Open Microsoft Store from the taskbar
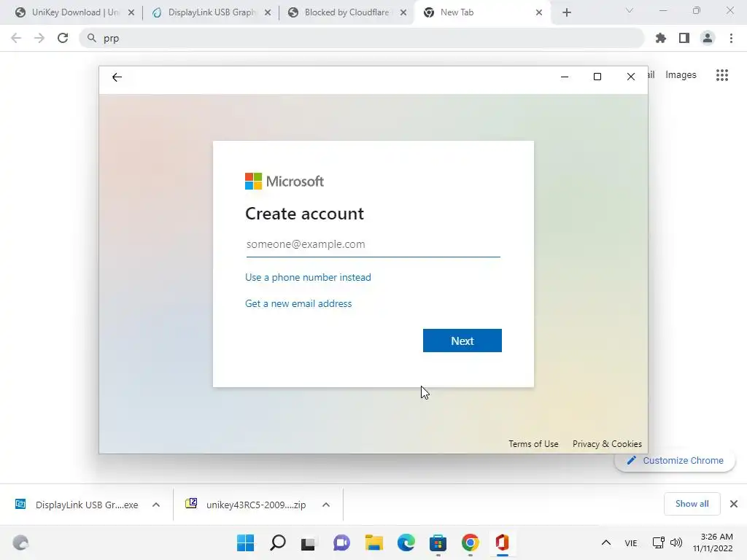This screenshot has width=747, height=560. pos(438,542)
